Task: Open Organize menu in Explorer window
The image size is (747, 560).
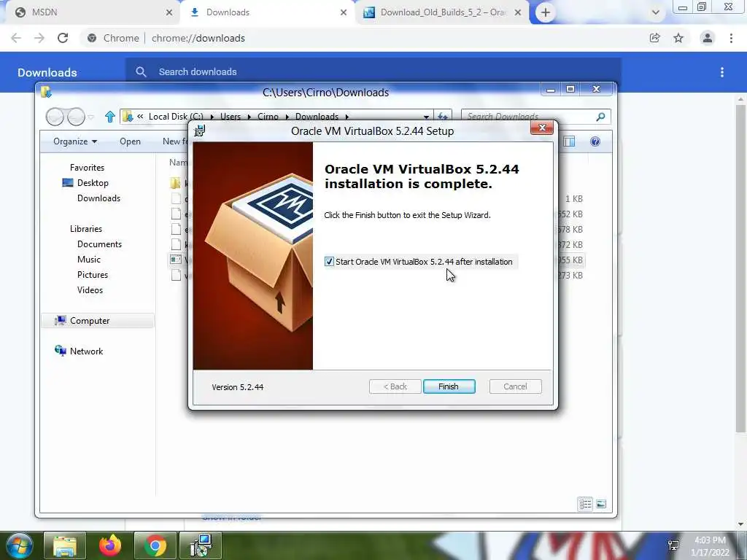Action: (x=75, y=141)
